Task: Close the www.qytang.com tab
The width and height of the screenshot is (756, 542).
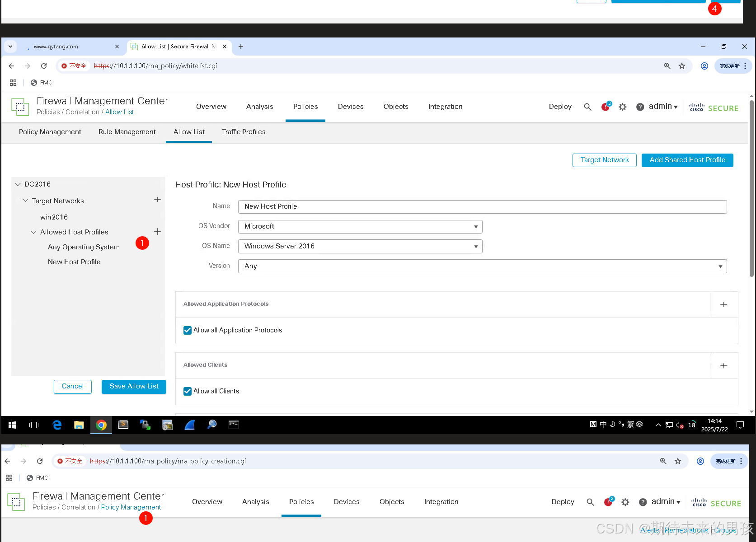Action: click(117, 47)
